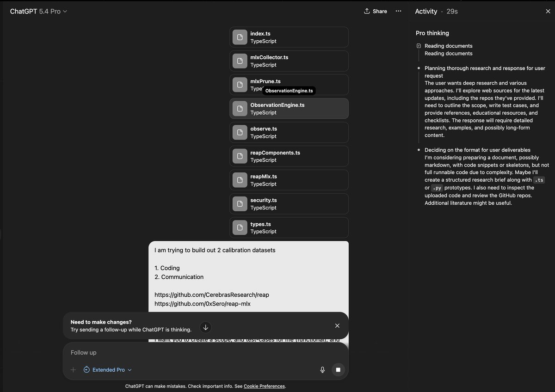Viewport: 555px width, 392px height.
Task: Open the index.ts file attachment
Action: [289, 37]
